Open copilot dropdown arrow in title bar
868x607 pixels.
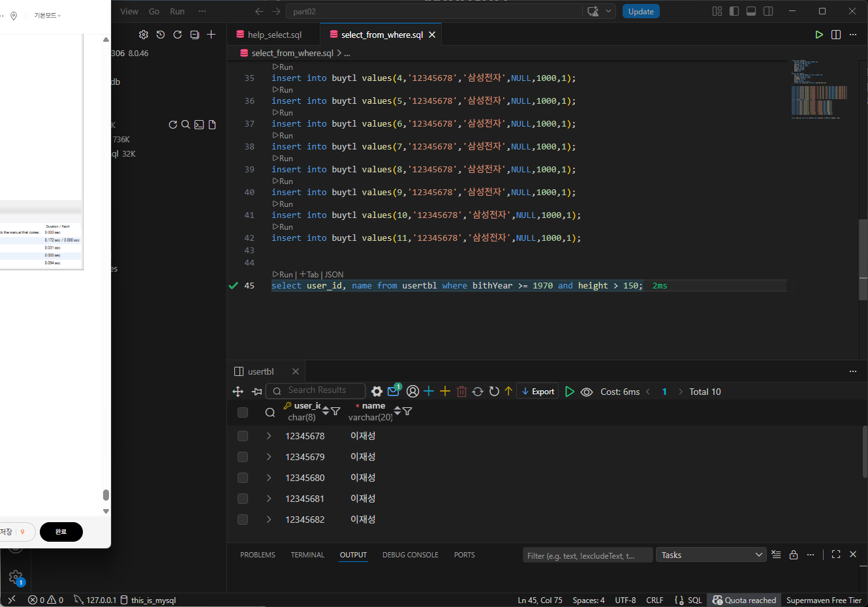click(609, 11)
